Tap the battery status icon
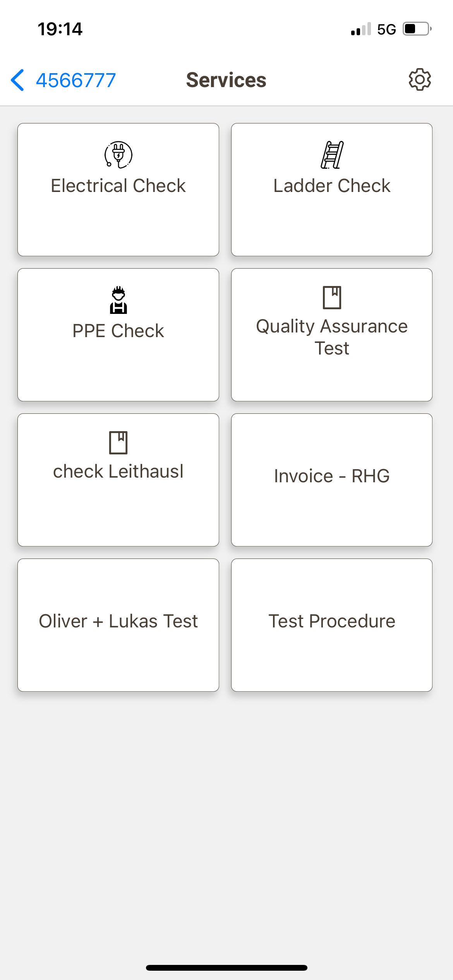This screenshot has width=453, height=980. [417, 29]
